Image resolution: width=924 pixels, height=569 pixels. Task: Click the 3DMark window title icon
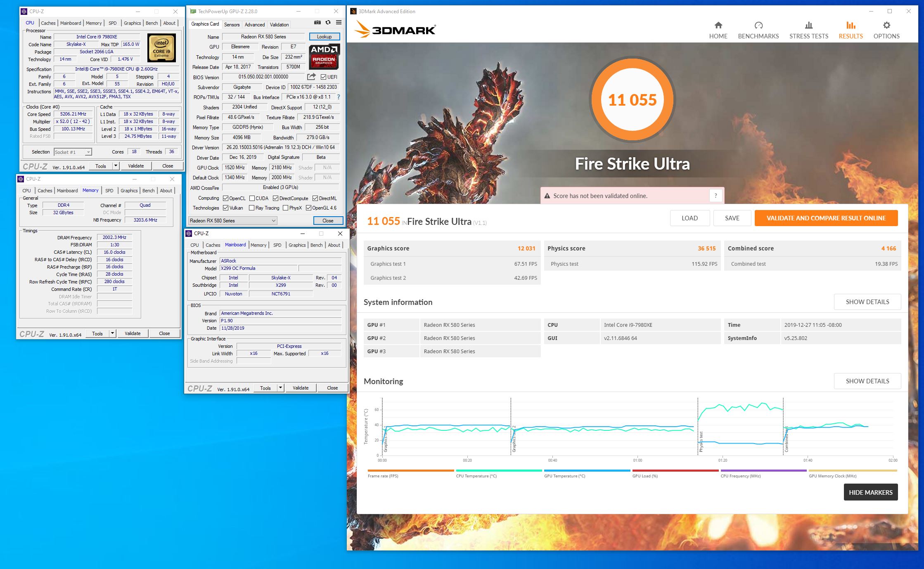(x=353, y=12)
